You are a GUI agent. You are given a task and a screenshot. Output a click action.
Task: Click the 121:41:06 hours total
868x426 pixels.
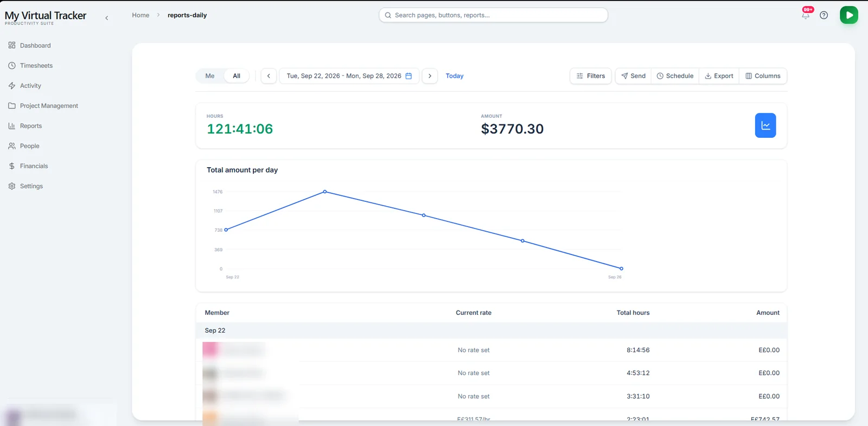tap(240, 129)
